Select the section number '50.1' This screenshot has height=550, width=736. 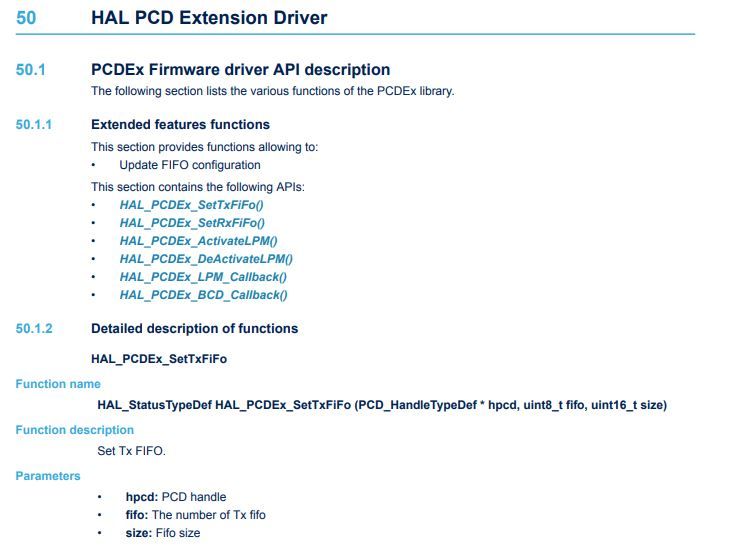(31, 70)
